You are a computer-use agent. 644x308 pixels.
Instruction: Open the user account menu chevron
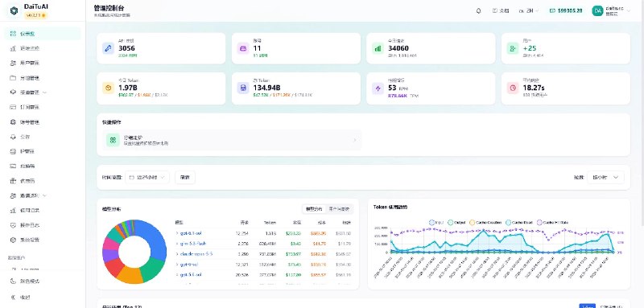tap(629, 11)
